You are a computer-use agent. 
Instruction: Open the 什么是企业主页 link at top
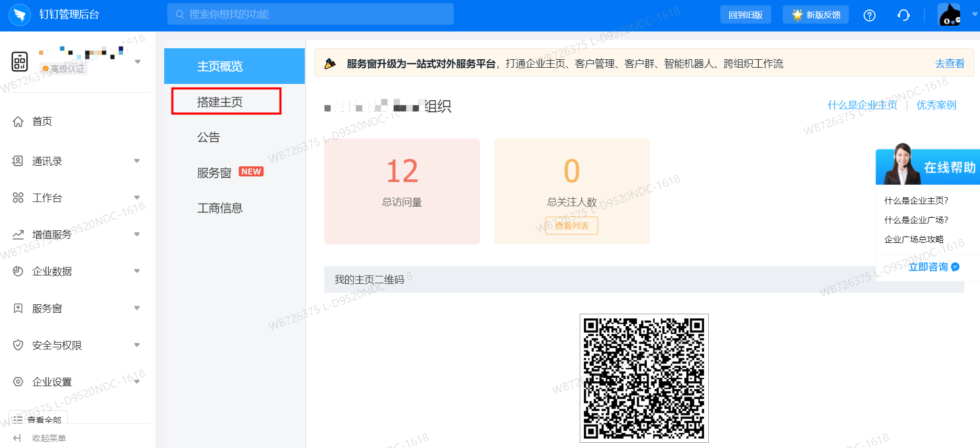862,105
